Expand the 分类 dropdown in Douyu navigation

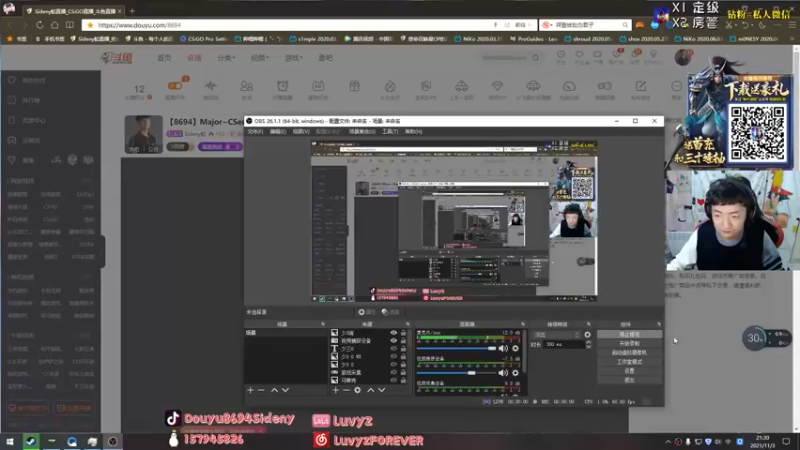click(226, 58)
